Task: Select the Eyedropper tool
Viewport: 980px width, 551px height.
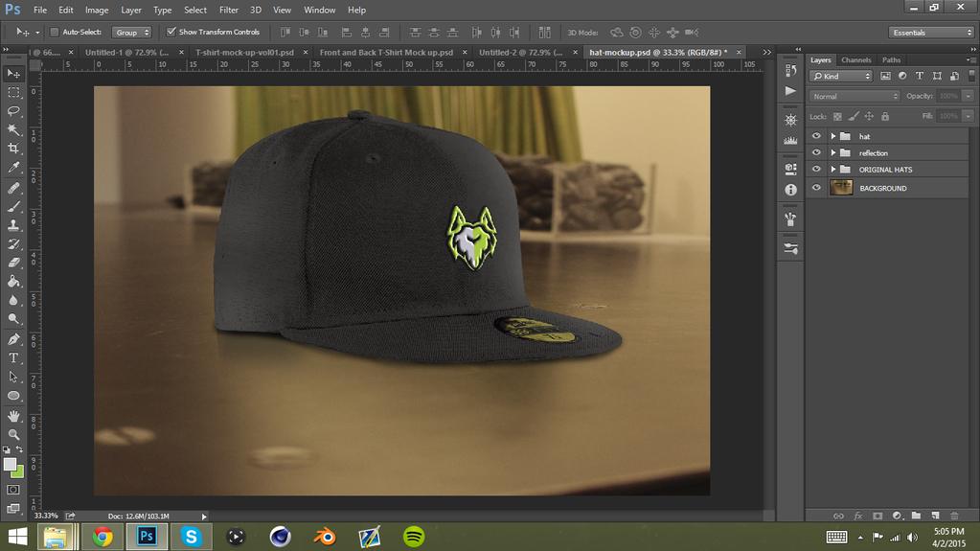Action: click(x=13, y=168)
